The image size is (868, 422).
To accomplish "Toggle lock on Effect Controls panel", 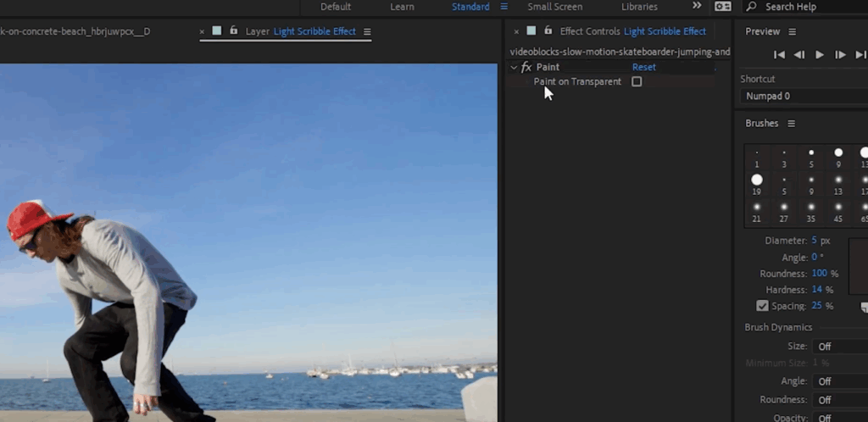I will point(548,31).
